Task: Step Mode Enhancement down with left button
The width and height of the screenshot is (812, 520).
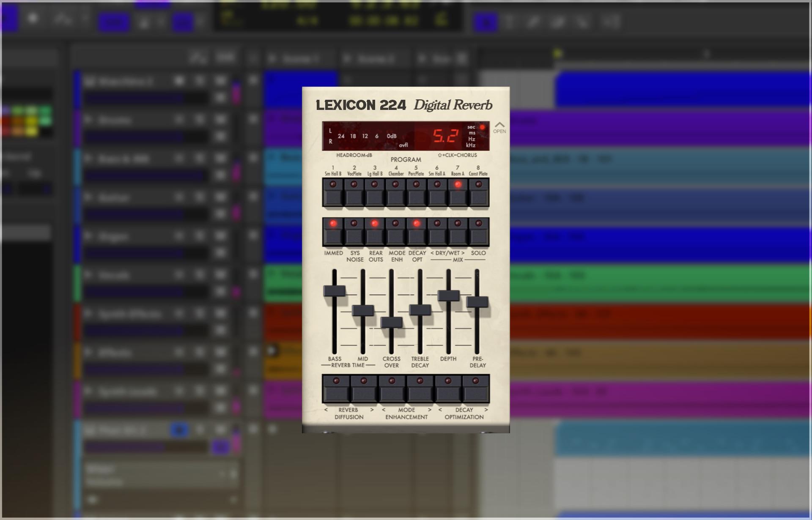Action: (x=392, y=389)
